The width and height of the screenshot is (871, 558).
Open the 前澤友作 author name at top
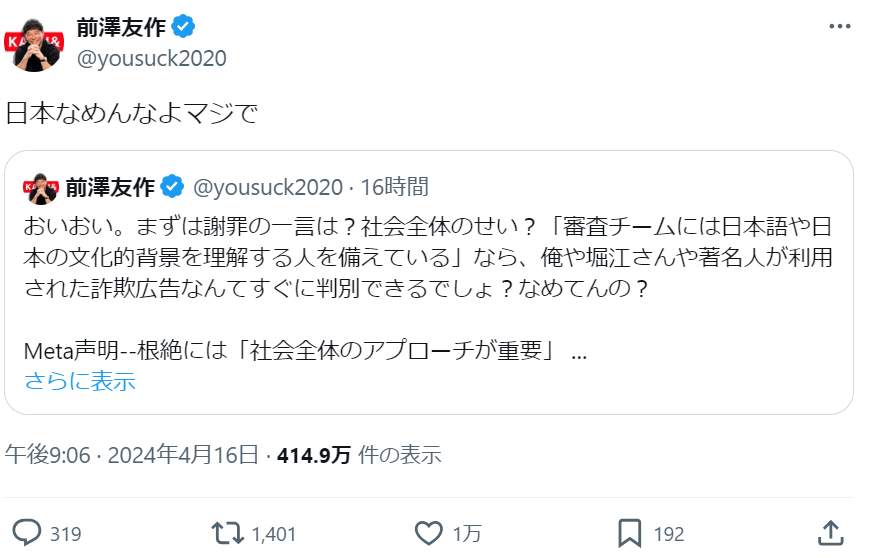pos(120,26)
